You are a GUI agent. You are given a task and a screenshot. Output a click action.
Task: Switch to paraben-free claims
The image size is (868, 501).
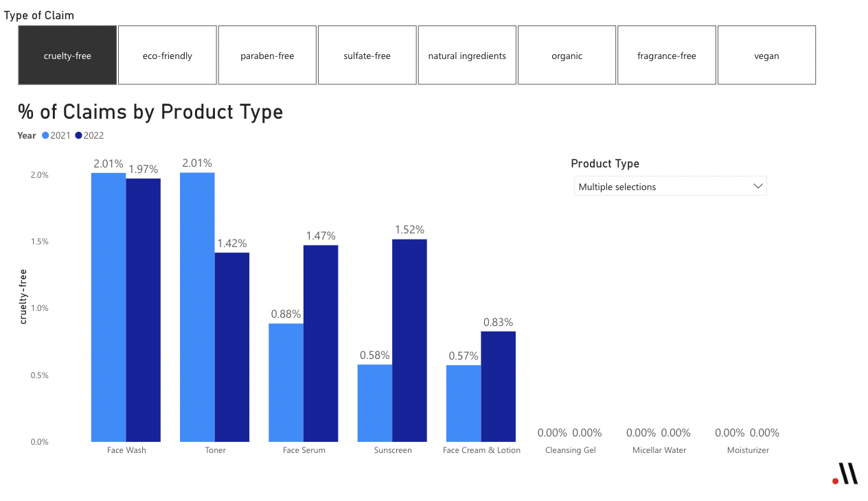267,56
